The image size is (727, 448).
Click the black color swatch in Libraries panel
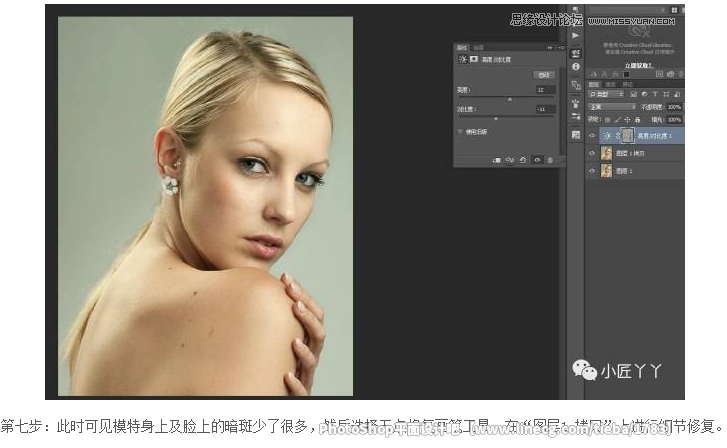pyautogui.click(x=626, y=74)
